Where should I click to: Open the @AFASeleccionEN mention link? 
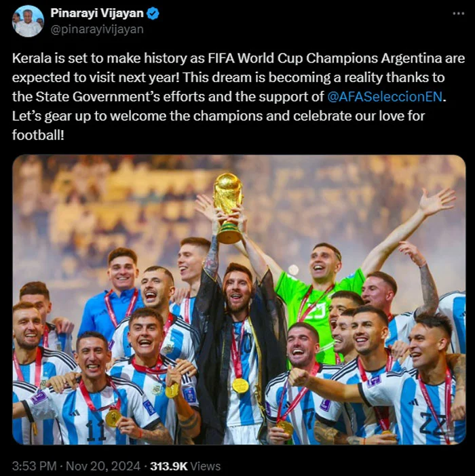click(x=385, y=96)
